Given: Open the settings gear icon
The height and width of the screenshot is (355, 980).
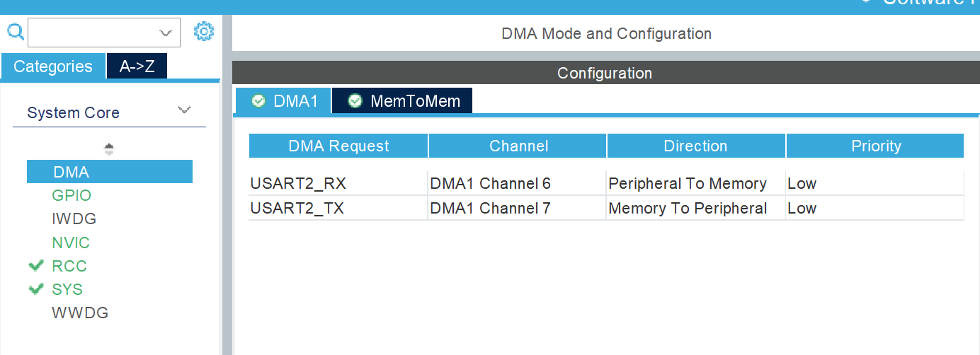Looking at the screenshot, I should [204, 32].
